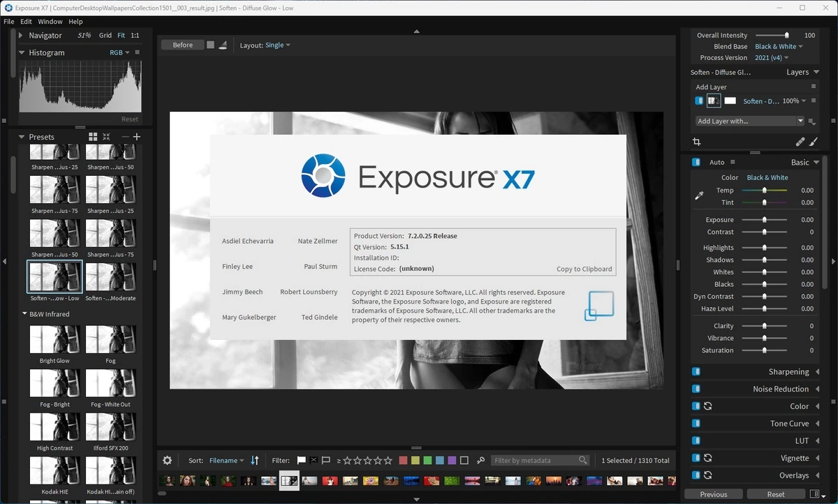
Task: Filter by purple color label
Action: point(452,460)
